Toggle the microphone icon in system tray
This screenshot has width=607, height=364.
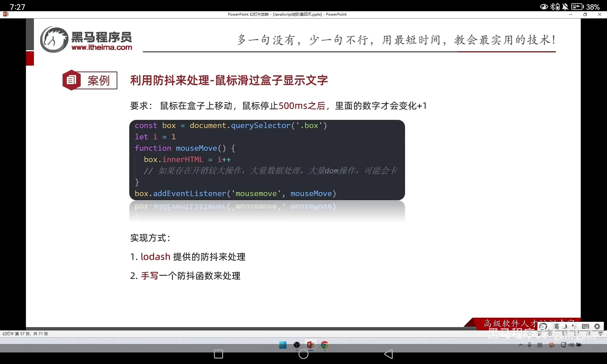529,345
